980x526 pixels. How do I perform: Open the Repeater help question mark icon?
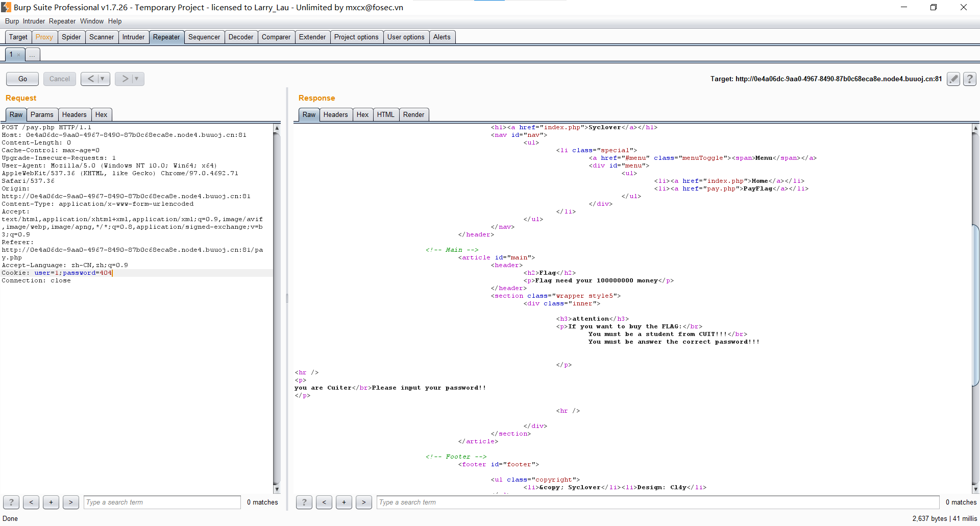[970, 79]
